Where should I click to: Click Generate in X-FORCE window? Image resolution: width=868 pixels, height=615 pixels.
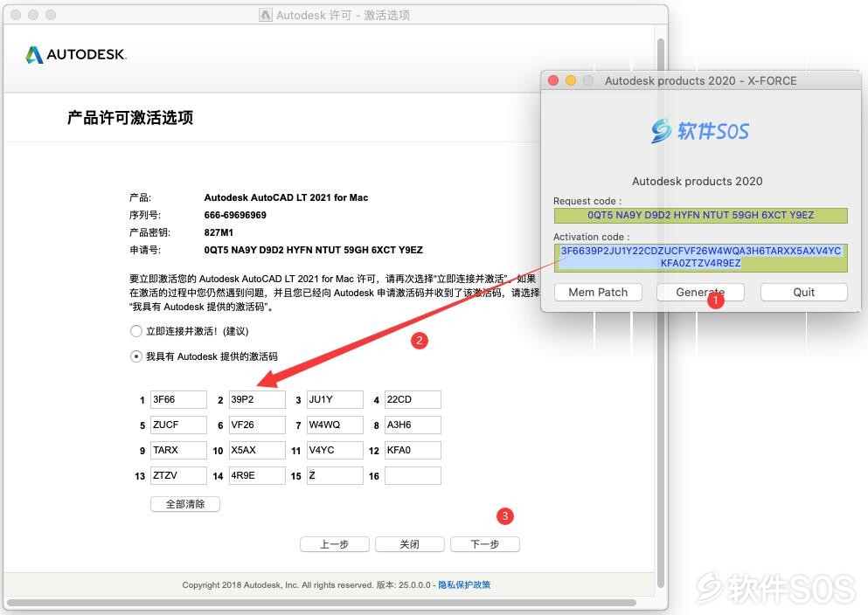click(x=700, y=292)
